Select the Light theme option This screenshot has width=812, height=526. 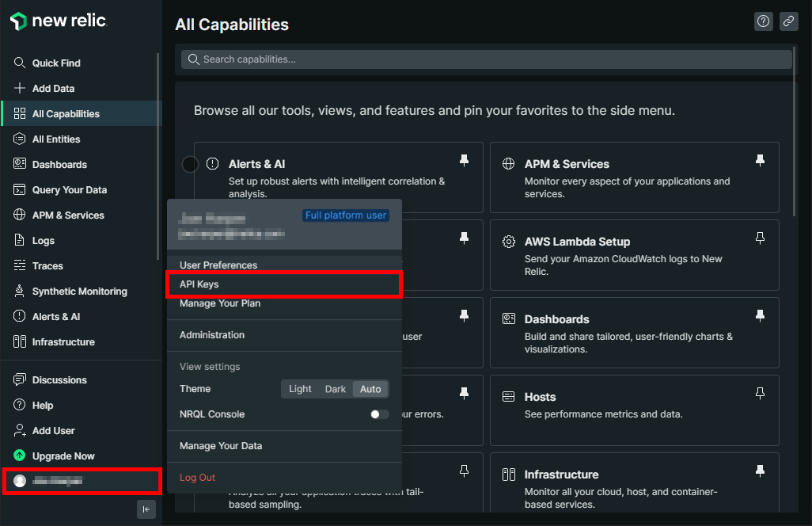(300, 389)
